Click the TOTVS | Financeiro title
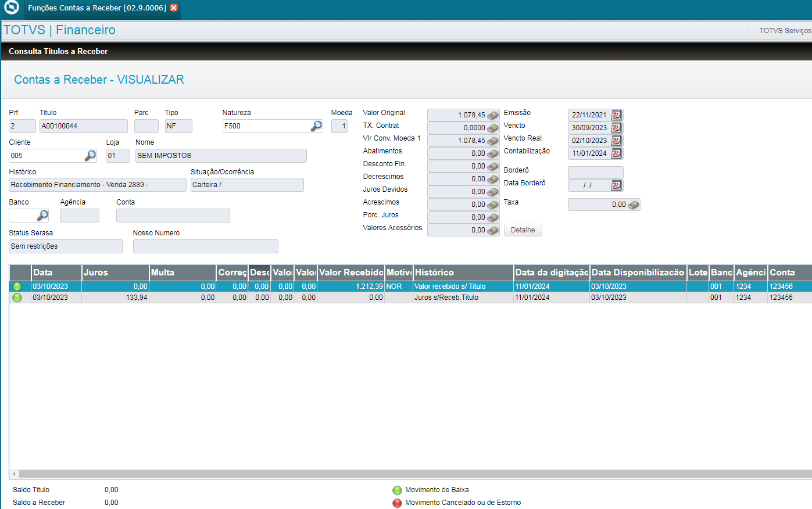This screenshot has width=812, height=509. tap(59, 30)
